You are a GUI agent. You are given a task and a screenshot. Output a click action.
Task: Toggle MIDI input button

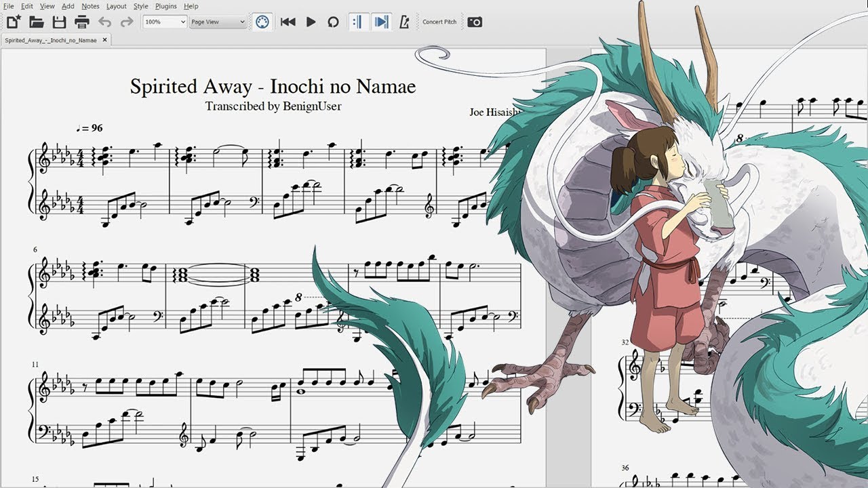[262, 22]
